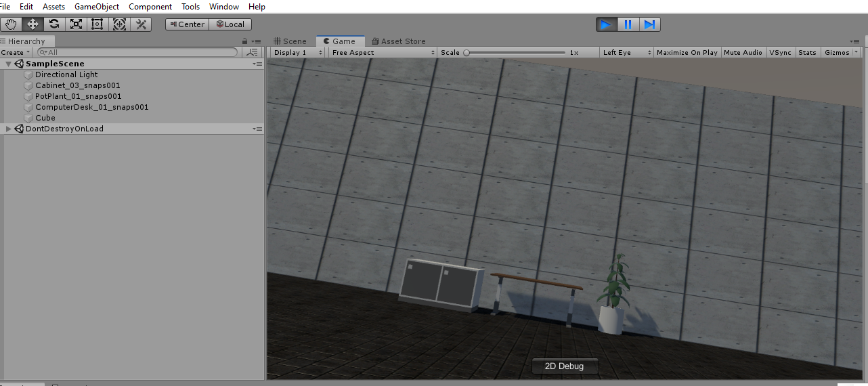This screenshot has width=868, height=386.
Task: Open the Create dropdown in Hierarchy
Action: pos(15,52)
